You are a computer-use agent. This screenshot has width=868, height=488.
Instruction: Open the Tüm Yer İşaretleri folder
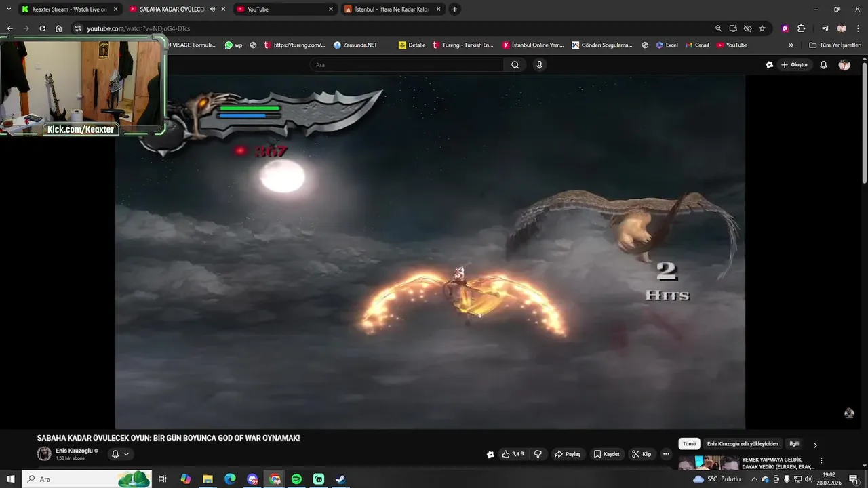pos(835,45)
